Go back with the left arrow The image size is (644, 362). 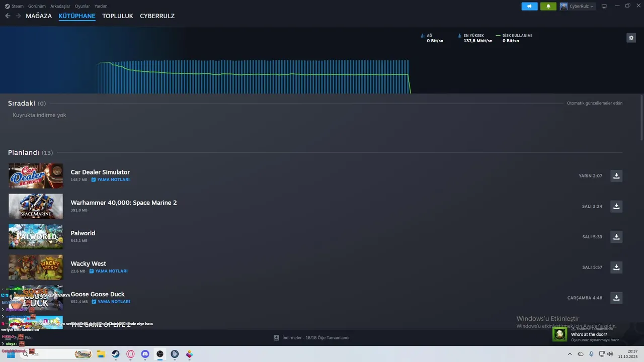coord(8,16)
